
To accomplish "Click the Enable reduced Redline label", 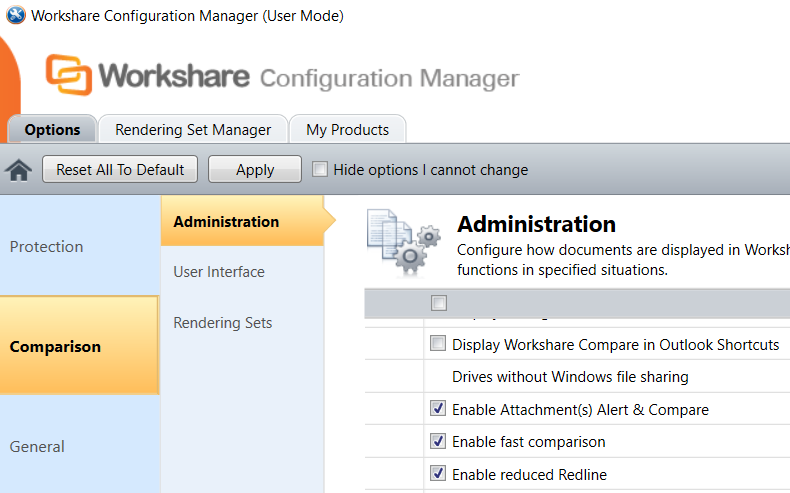I will 529,474.
